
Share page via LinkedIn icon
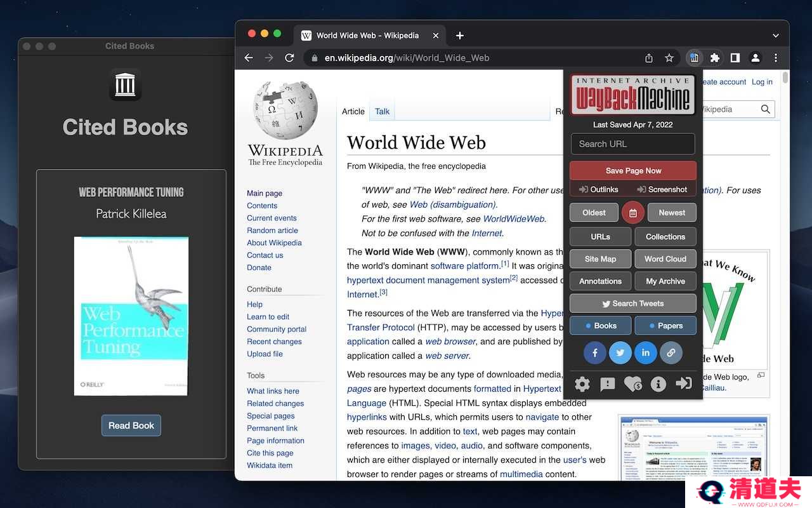tap(646, 352)
